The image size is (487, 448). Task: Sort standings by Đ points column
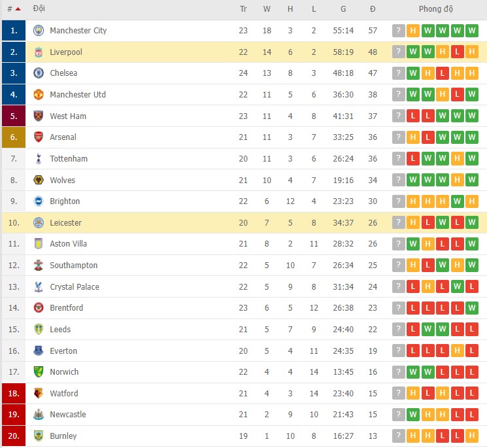(x=373, y=9)
